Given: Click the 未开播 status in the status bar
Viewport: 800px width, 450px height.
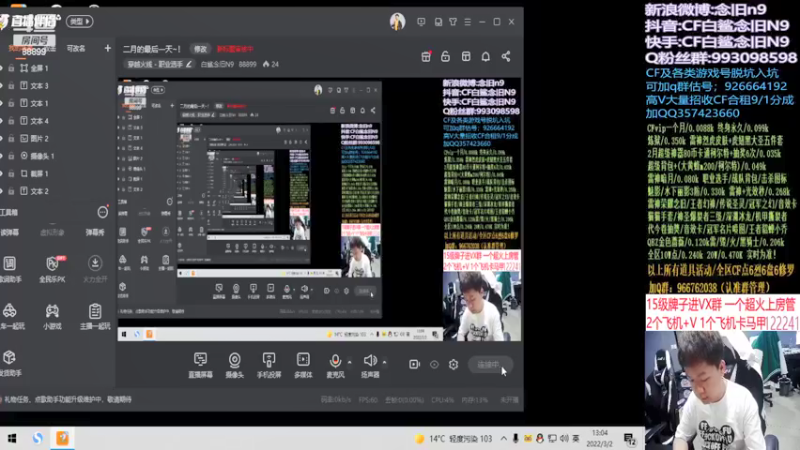Looking at the screenshot, I should [509, 400].
